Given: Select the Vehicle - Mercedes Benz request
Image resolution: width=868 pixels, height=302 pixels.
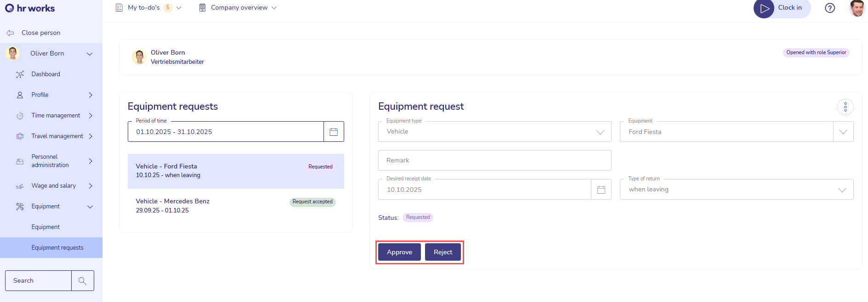Looking at the screenshot, I should pos(235,206).
